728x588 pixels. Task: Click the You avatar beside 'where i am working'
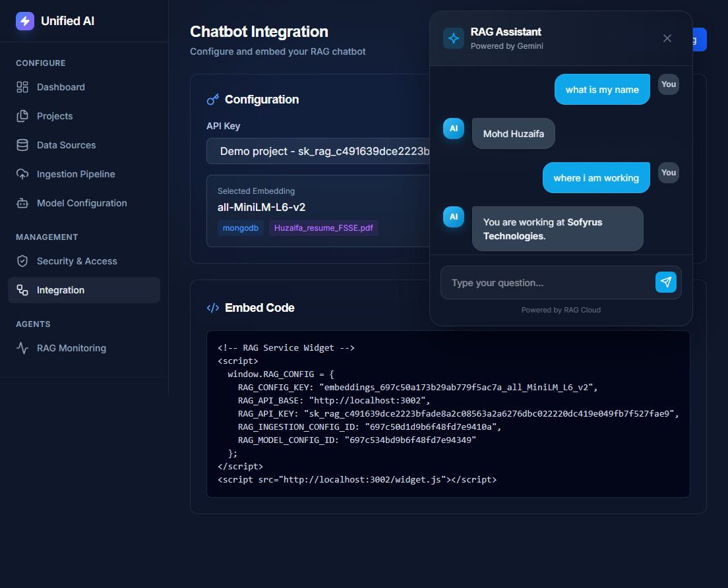[669, 173]
